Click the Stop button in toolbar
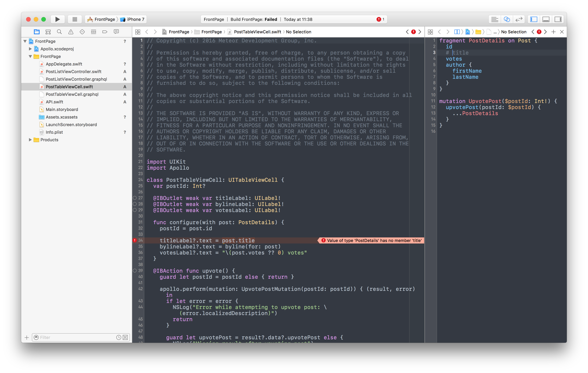 point(74,19)
